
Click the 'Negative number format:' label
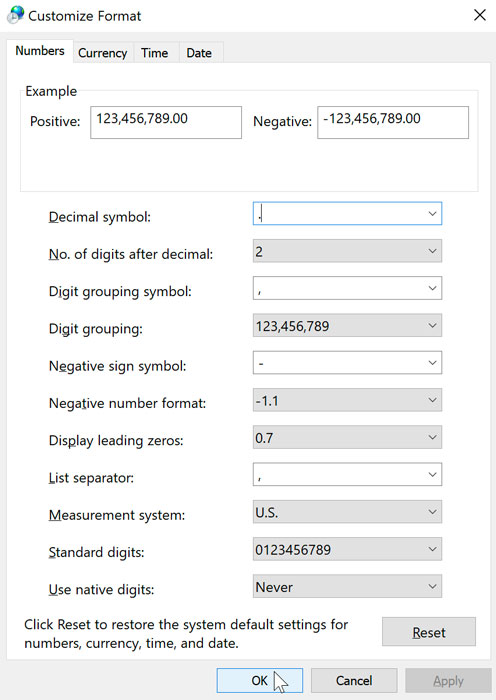(127, 403)
